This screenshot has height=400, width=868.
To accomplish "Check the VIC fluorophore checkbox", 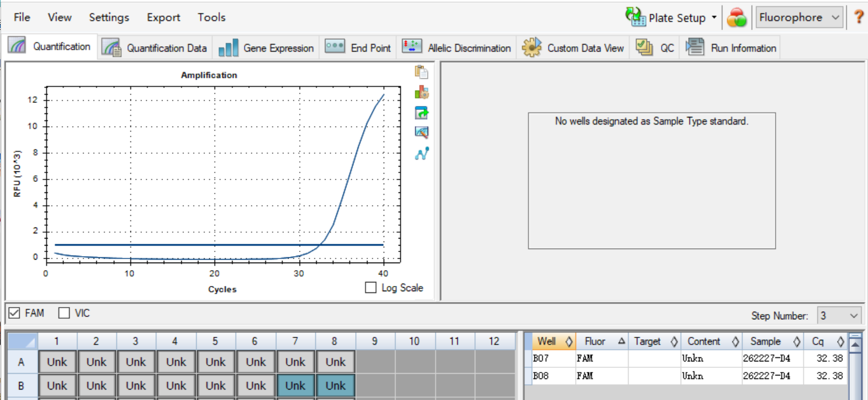I will pos(64,313).
